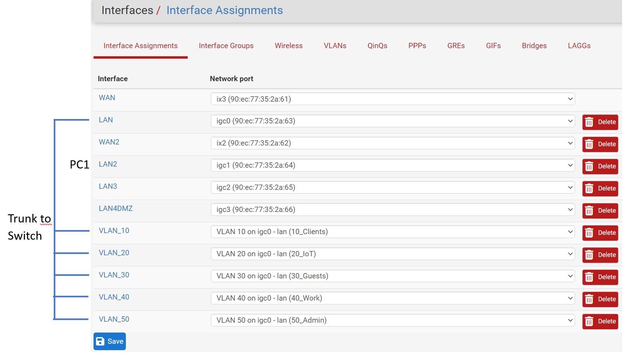Switch to the QinQs tab

pos(377,46)
